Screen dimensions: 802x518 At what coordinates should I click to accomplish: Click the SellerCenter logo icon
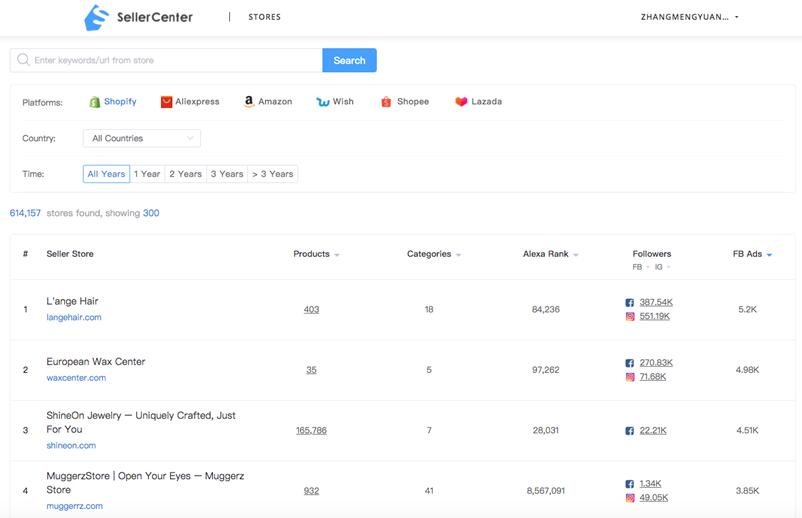coord(97,17)
